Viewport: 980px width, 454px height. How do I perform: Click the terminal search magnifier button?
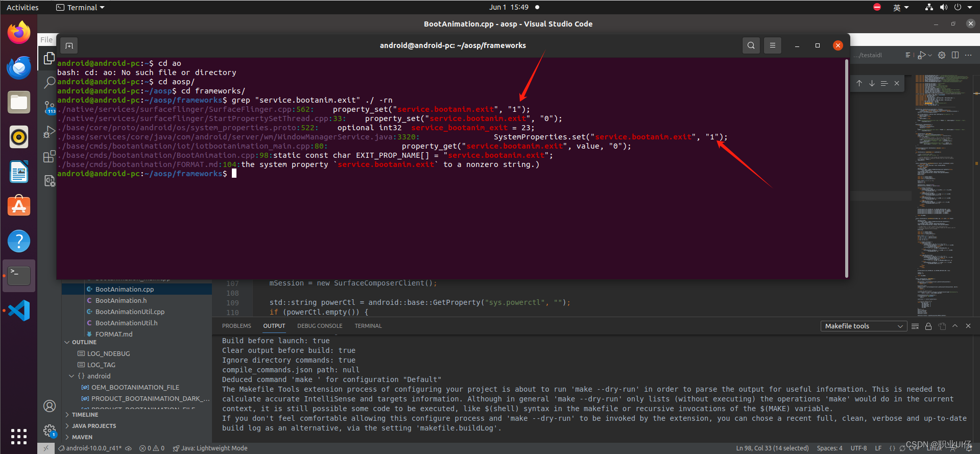pos(751,45)
